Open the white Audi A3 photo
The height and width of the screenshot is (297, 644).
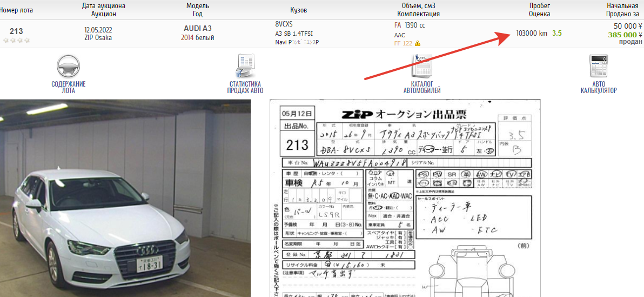(x=125, y=198)
